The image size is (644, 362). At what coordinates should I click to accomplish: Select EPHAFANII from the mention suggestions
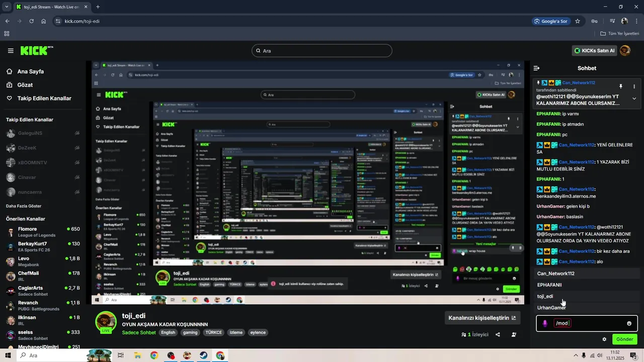point(587,285)
